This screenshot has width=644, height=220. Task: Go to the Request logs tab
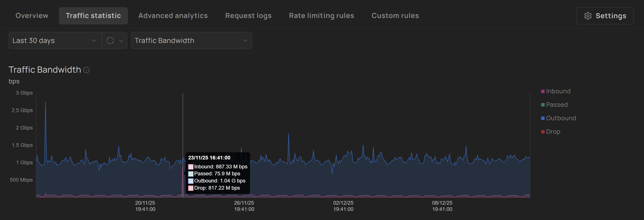pos(248,16)
